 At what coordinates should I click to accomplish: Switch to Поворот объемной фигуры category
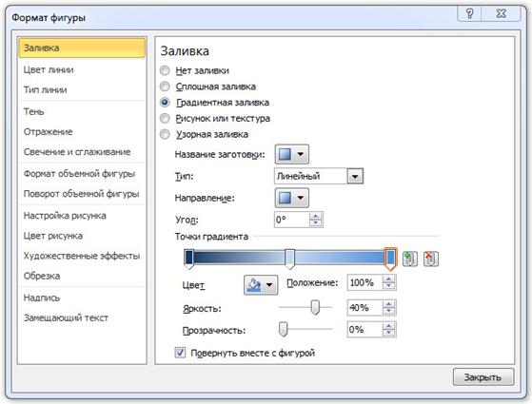pyautogui.click(x=82, y=194)
